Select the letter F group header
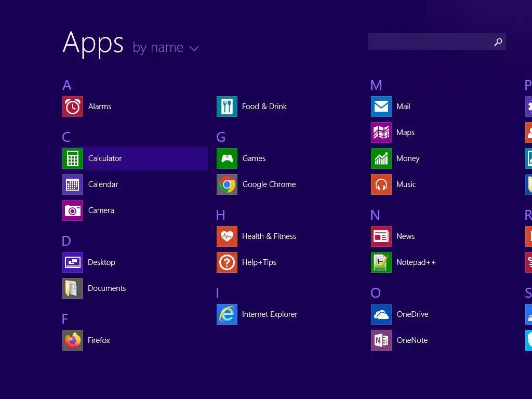Image resolution: width=532 pixels, height=399 pixels. coord(65,319)
